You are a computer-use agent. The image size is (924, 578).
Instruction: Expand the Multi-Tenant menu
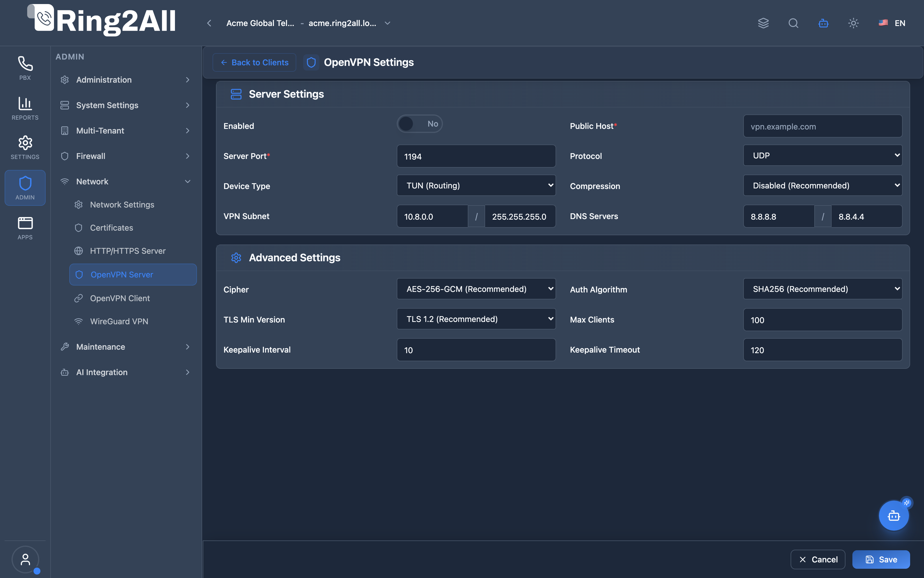click(x=126, y=131)
